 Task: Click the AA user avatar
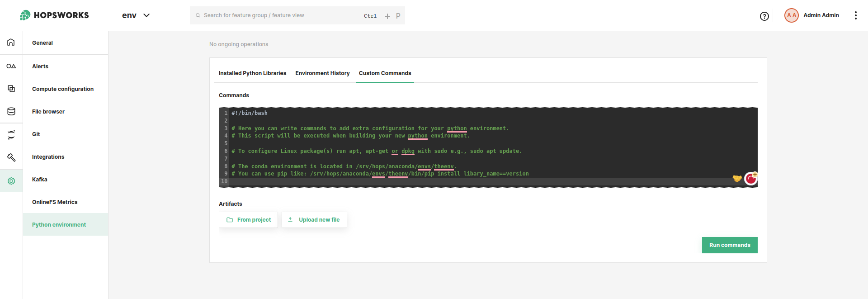click(792, 15)
